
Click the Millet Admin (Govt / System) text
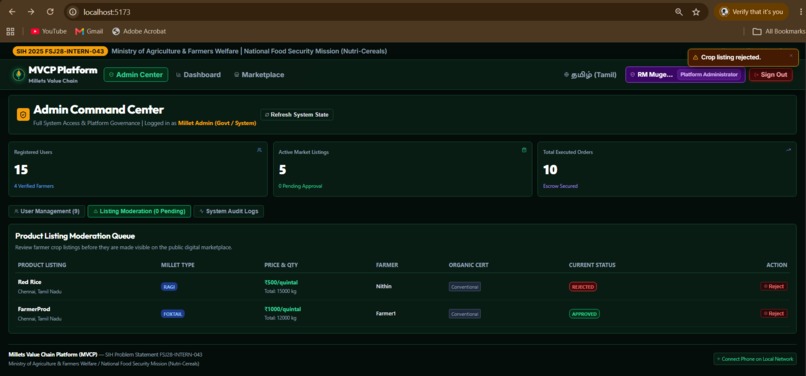click(x=217, y=123)
